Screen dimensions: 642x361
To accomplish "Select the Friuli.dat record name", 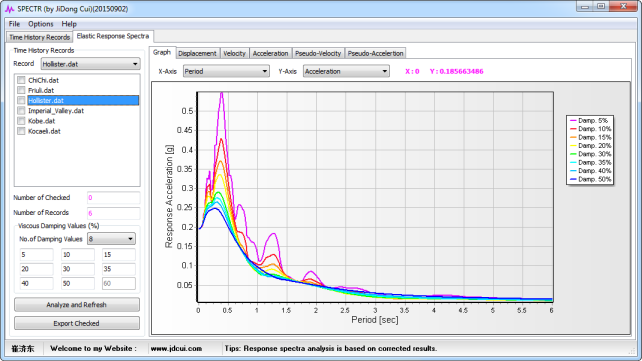I will pos(41,90).
